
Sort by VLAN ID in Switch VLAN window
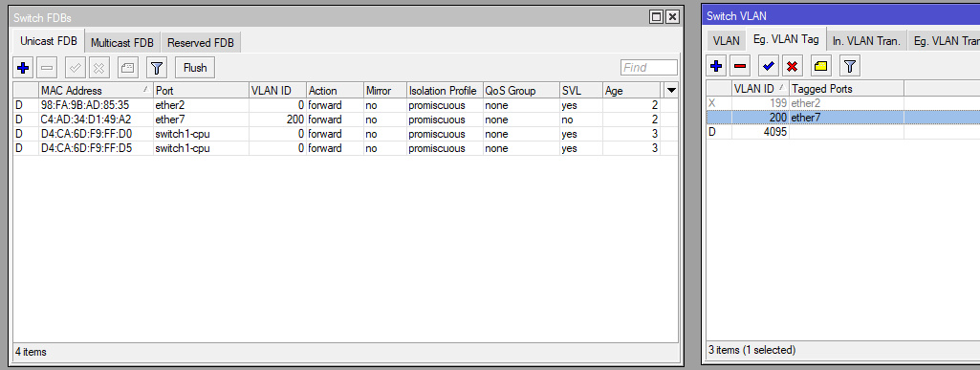[x=760, y=89]
